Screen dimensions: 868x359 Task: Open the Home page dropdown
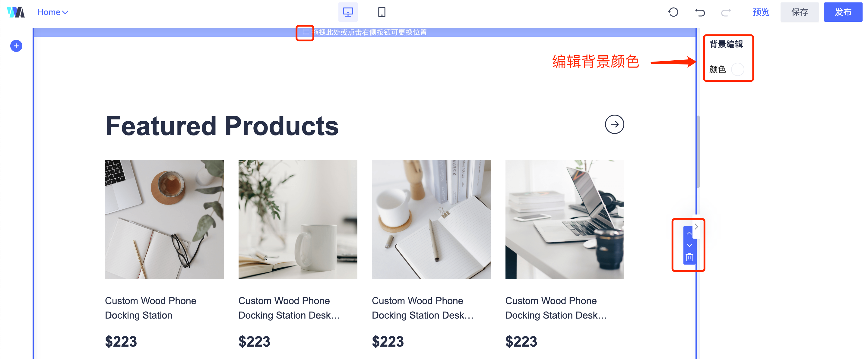tap(52, 12)
